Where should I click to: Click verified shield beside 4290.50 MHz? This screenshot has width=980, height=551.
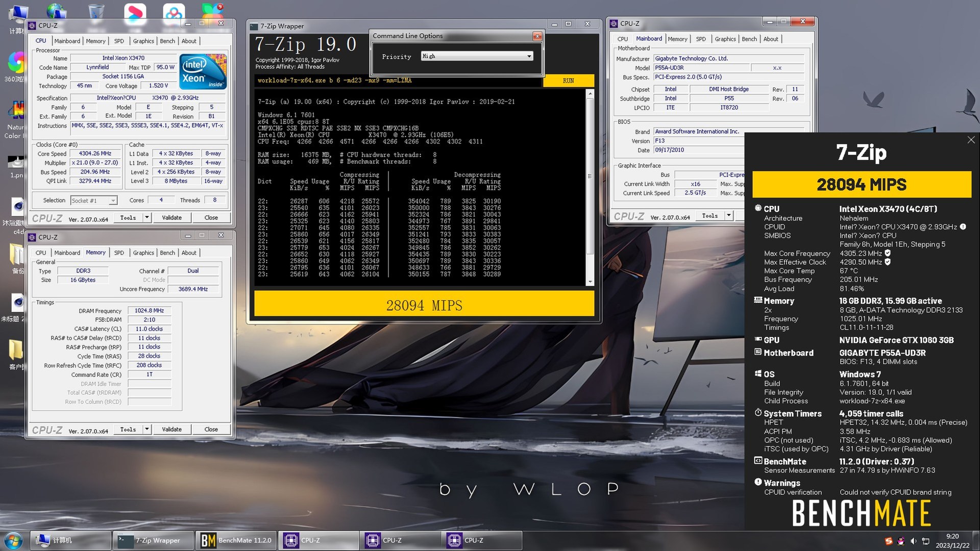click(888, 262)
